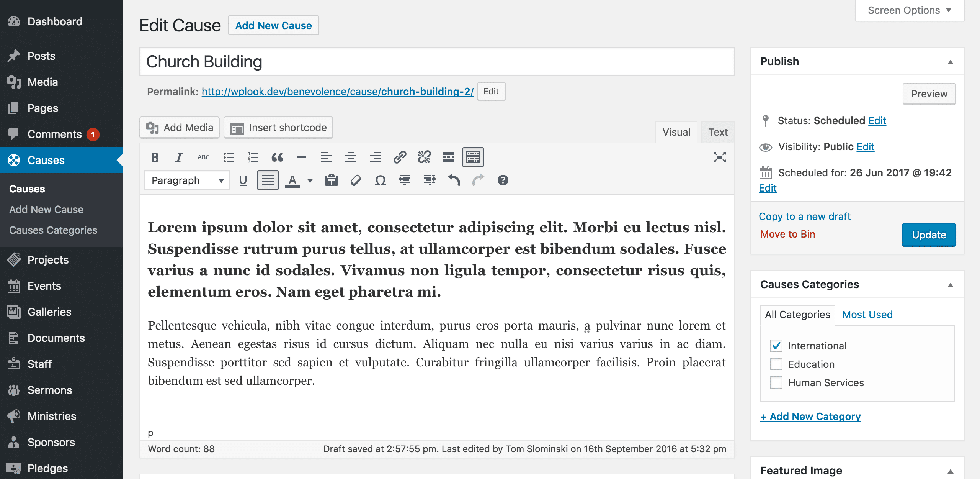Insert or edit a link
This screenshot has height=479, width=980.
tap(400, 157)
